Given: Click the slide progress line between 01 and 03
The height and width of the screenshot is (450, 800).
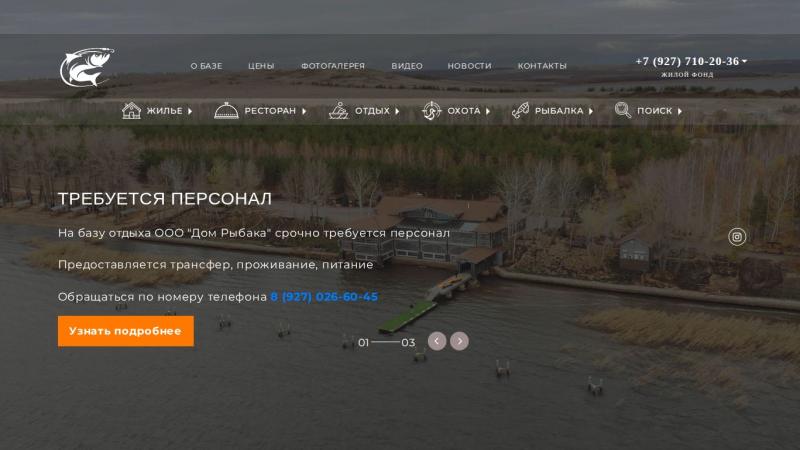Looking at the screenshot, I should coord(385,342).
